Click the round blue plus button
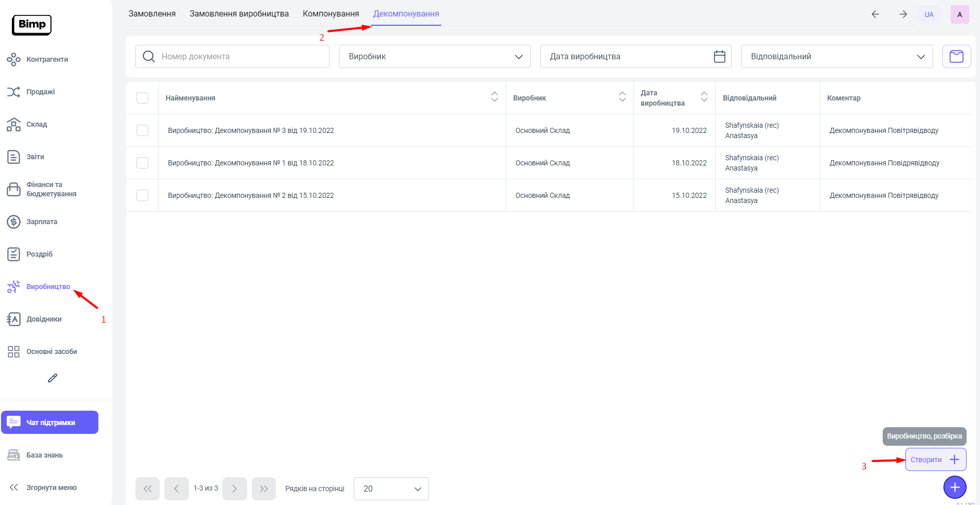Image resolution: width=980 pixels, height=505 pixels. tap(954, 487)
